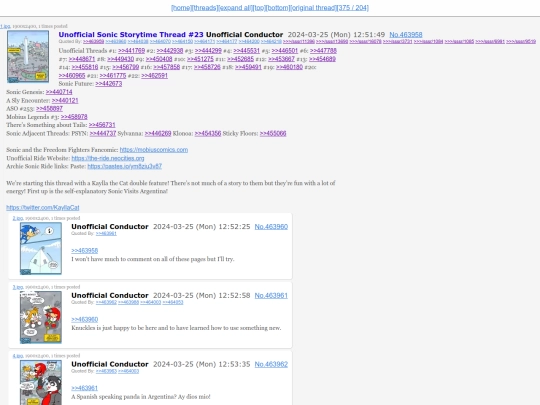Open thread #11 link >>452685
Image resolution: width=540 pixels, height=405 pixels.
click(240, 59)
